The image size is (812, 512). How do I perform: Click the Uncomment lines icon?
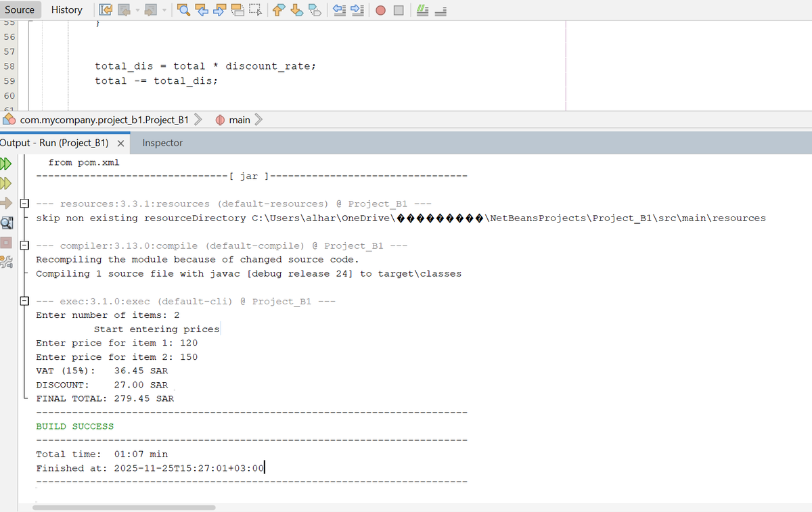pyautogui.click(x=441, y=10)
